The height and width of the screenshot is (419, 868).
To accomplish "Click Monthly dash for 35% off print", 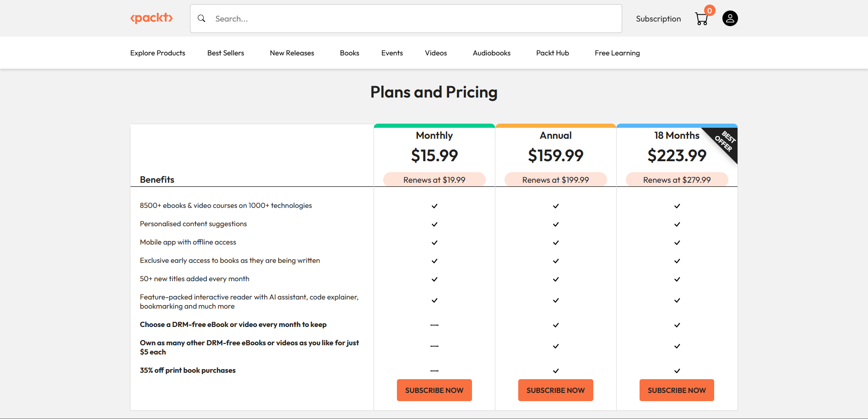I will coord(434,371).
